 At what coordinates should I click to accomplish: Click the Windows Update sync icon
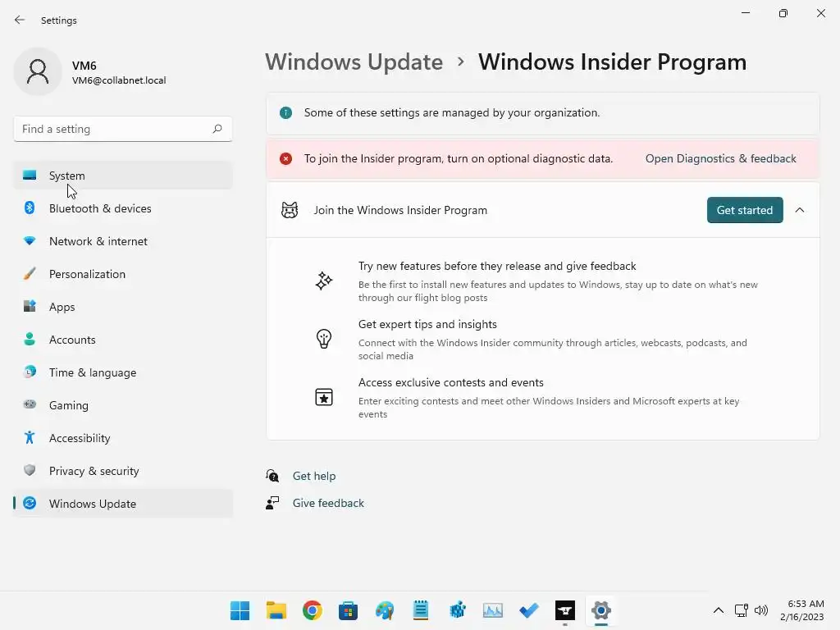tap(30, 503)
